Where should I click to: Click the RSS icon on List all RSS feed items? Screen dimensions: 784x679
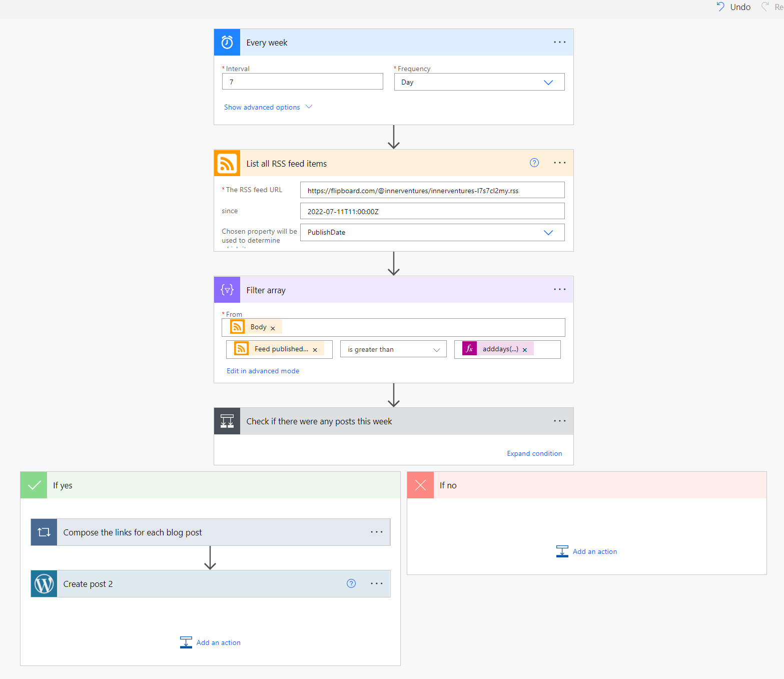227,163
